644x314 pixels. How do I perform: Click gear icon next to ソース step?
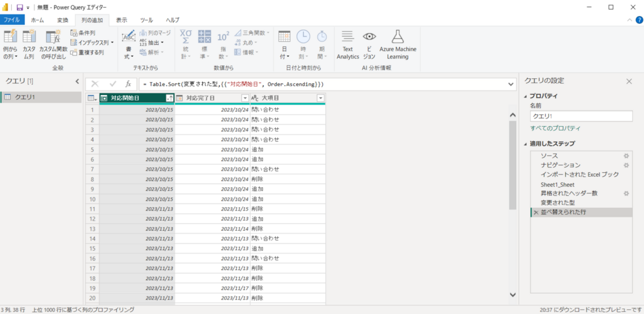point(626,156)
